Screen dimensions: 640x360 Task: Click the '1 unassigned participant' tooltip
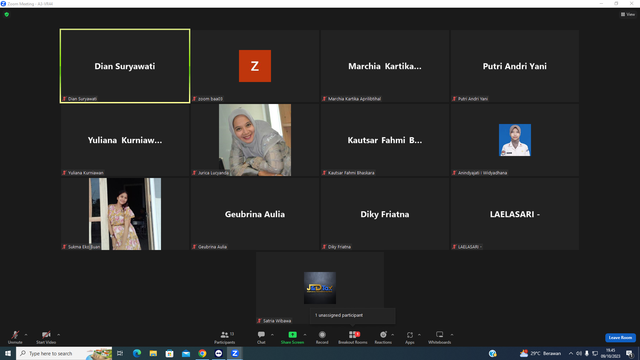(x=352, y=316)
